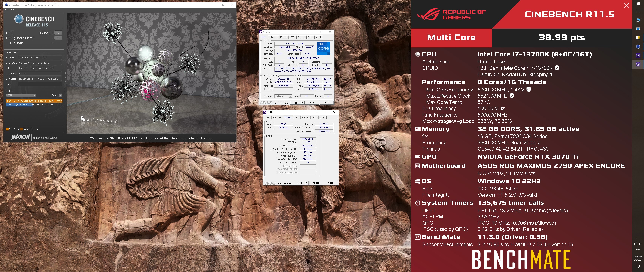Click the shield beside Max Core Frequency
The height and width of the screenshot is (272, 644).
click(x=529, y=89)
